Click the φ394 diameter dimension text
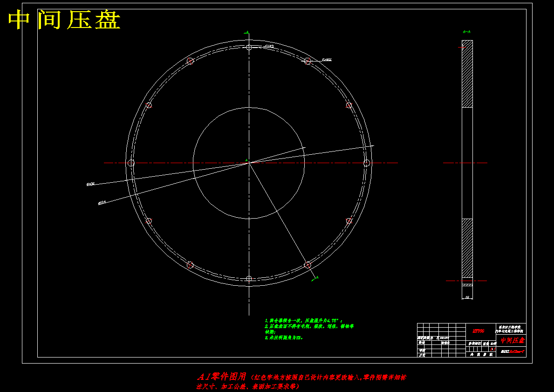This screenshot has width=554, height=392. click(102, 203)
